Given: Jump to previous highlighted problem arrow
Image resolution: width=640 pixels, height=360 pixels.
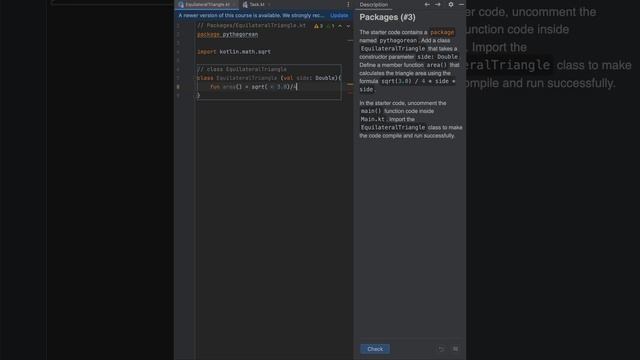Looking at the screenshot, I should pyautogui.click(x=340, y=26).
